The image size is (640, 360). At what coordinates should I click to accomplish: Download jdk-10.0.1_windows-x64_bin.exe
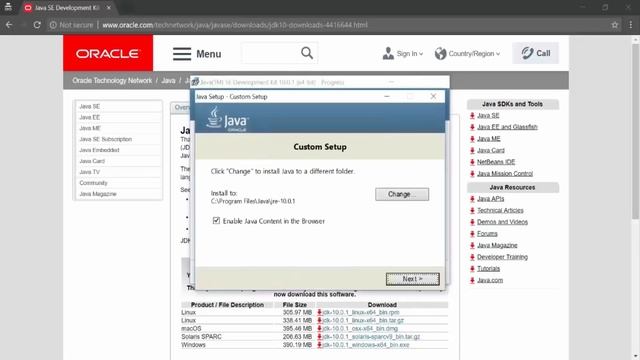point(366,345)
